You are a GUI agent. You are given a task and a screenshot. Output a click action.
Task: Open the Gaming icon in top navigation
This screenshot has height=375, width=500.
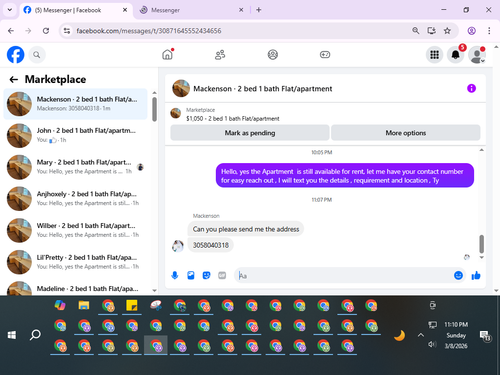[x=325, y=54]
